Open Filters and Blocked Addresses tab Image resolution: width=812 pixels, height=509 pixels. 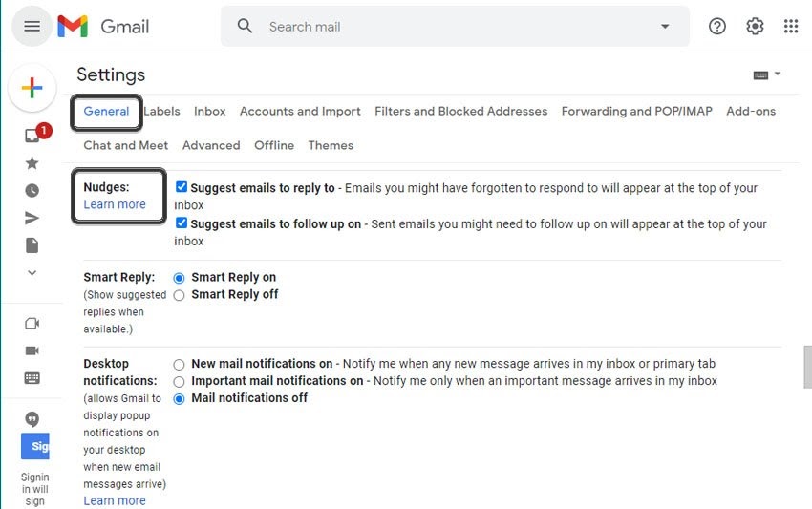coord(460,112)
